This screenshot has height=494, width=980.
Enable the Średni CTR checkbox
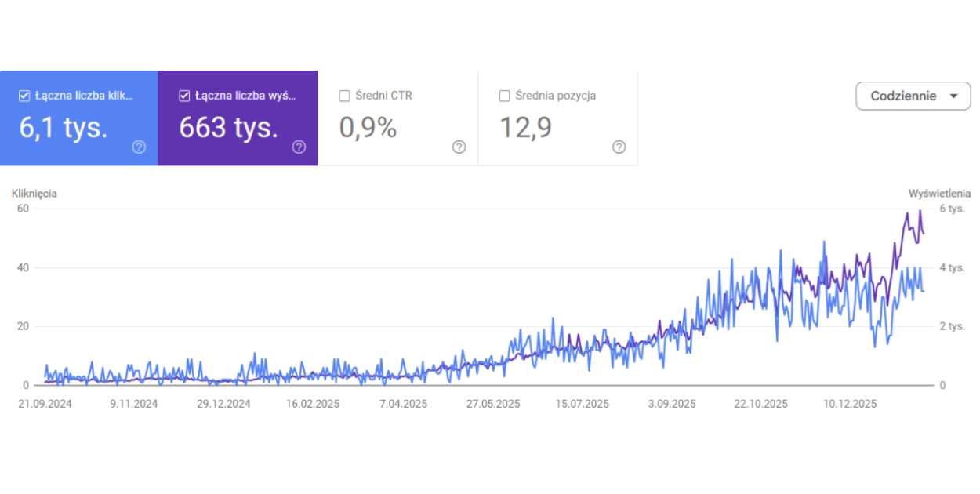pos(344,96)
